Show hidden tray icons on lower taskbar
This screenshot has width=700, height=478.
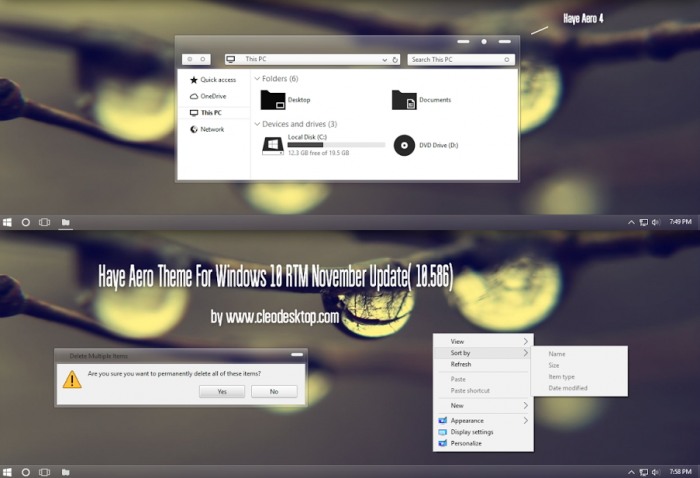pos(631,472)
